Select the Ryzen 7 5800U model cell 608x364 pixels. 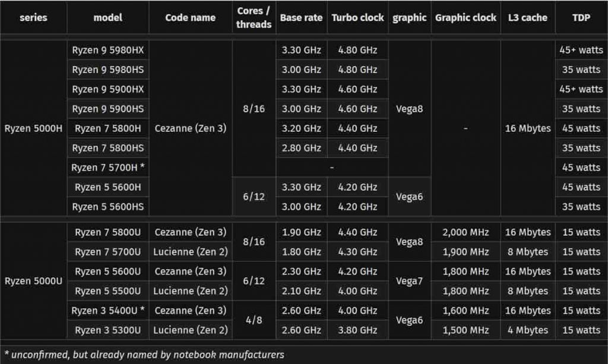pos(108,232)
